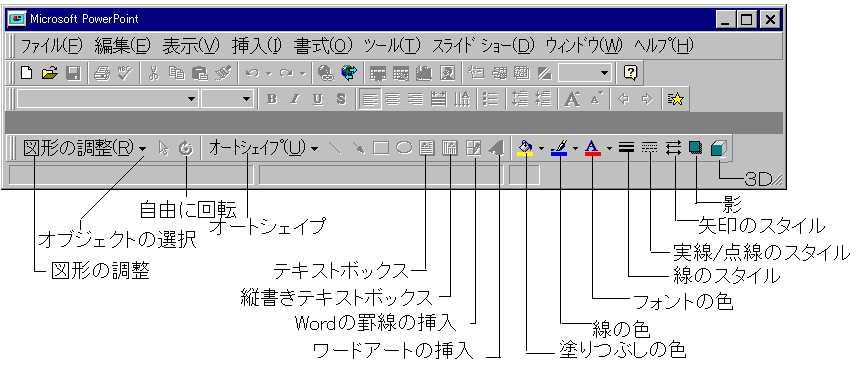
Task: Apply the red Font Color swatch A
Action: tap(593, 148)
